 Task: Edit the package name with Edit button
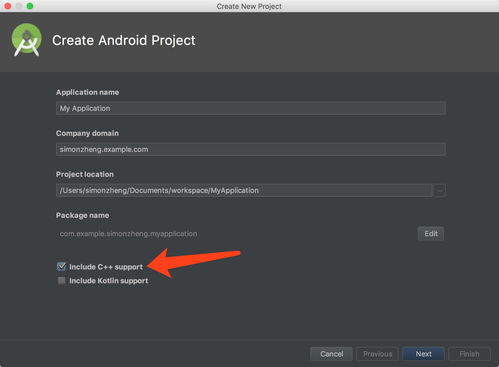(x=431, y=234)
